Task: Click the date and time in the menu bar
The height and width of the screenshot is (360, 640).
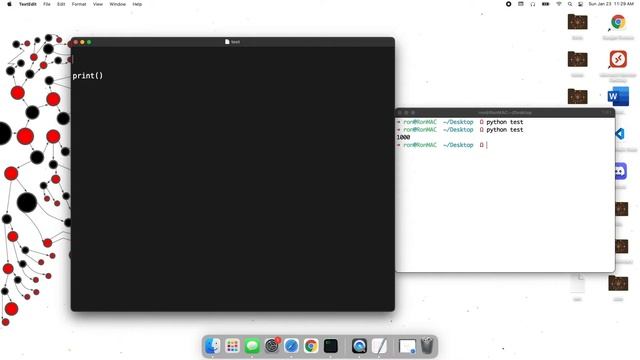Action: pyautogui.click(x=611, y=4)
